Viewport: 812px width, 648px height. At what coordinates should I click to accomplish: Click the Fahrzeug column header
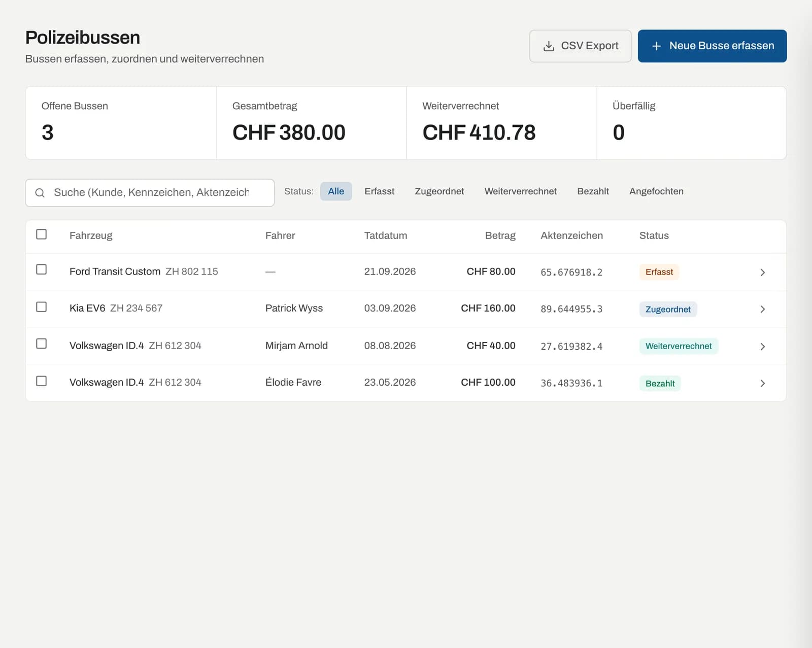91,235
